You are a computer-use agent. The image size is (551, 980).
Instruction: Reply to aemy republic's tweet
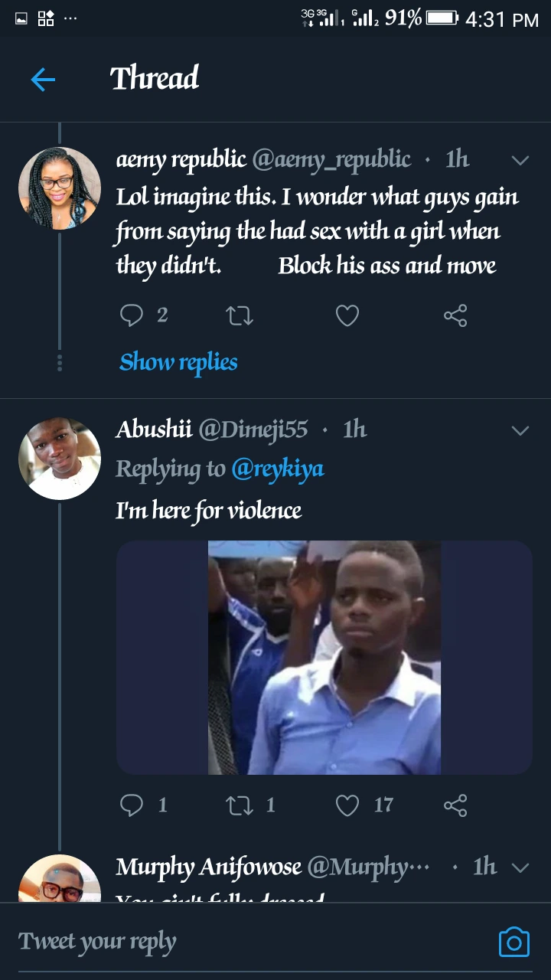point(132,315)
